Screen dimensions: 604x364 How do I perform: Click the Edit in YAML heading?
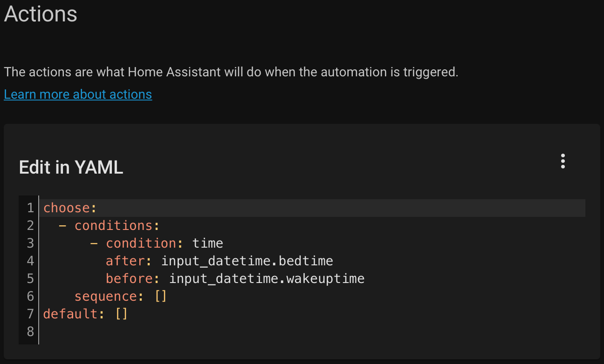point(71,167)
